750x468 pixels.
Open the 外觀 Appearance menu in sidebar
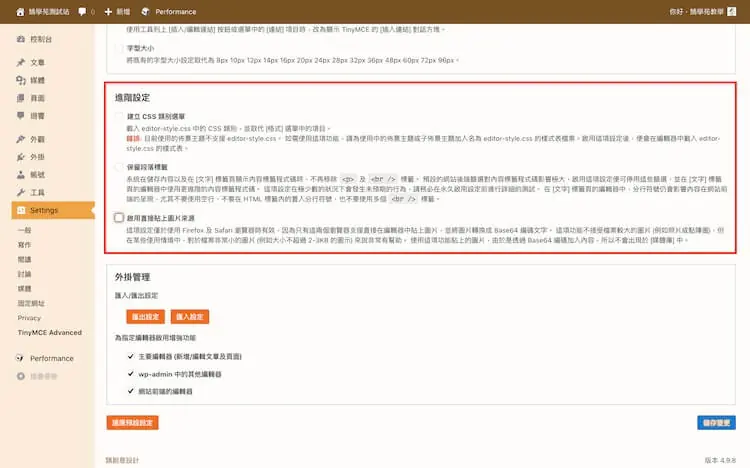point(37,139)
